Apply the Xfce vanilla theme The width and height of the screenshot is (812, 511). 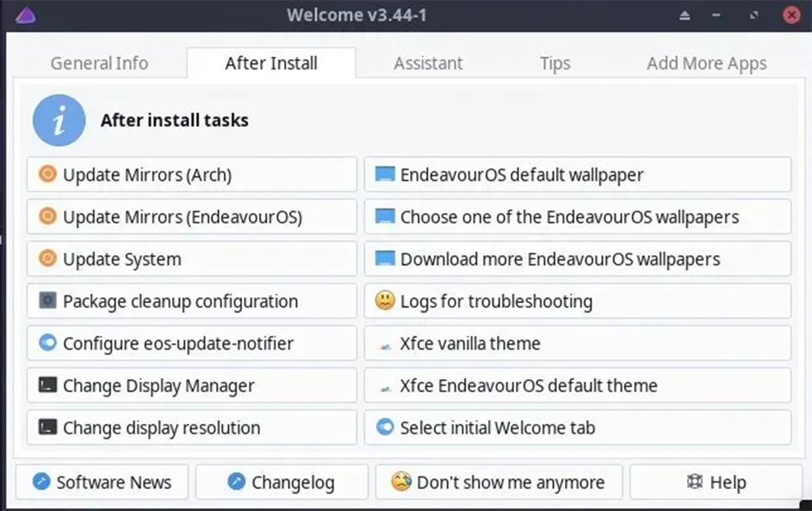[577, 343]
